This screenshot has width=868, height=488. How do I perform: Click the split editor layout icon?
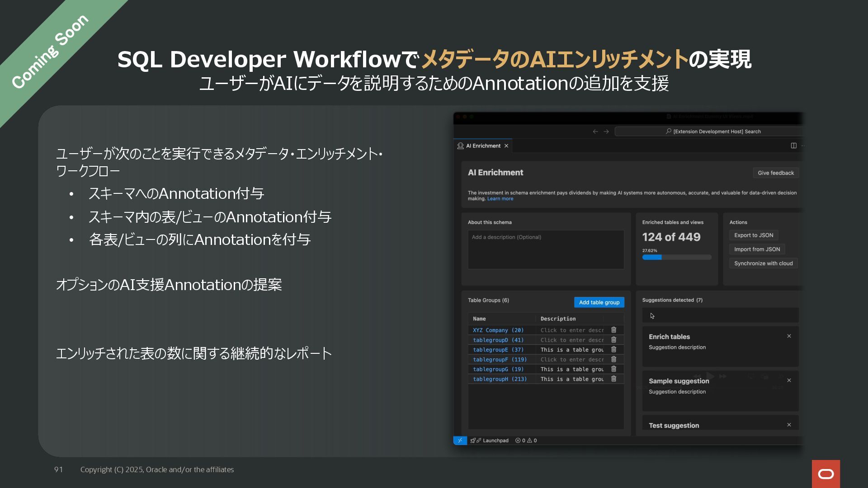tap(793, 145)
